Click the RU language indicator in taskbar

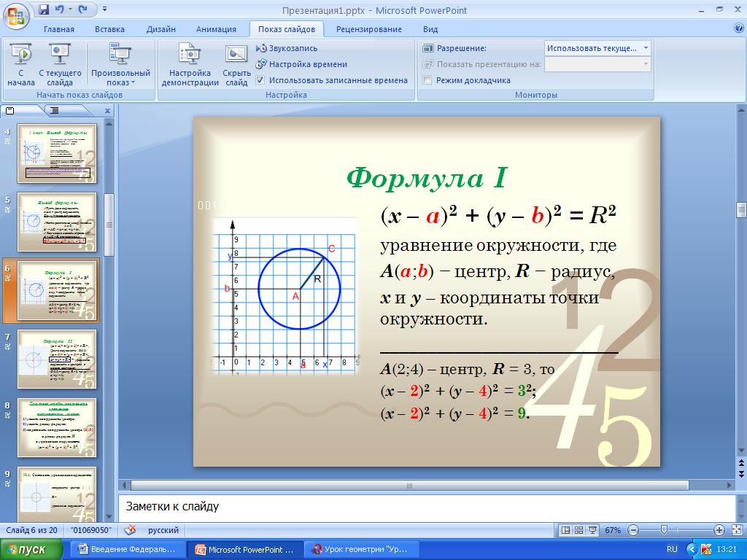click(x=672, y=549)
